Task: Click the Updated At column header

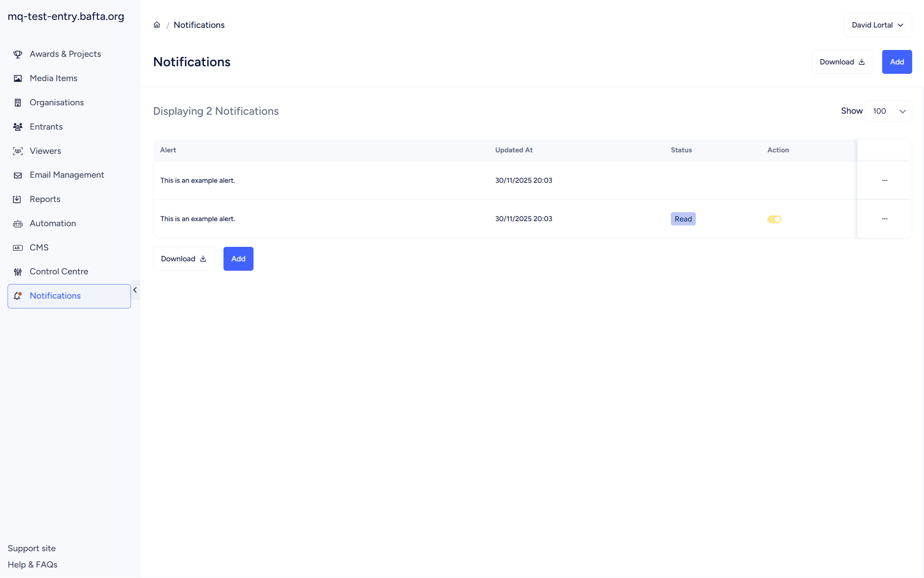Action: point(514,150)
